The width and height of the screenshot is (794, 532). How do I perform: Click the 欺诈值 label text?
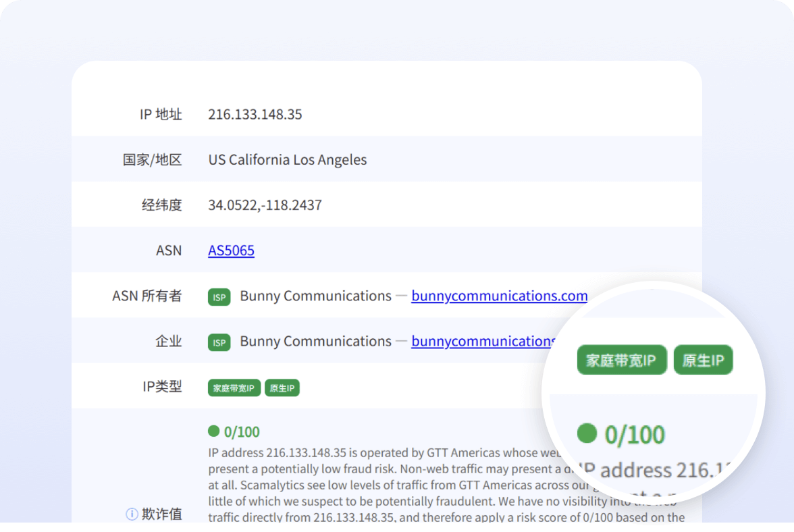[161, 514]
